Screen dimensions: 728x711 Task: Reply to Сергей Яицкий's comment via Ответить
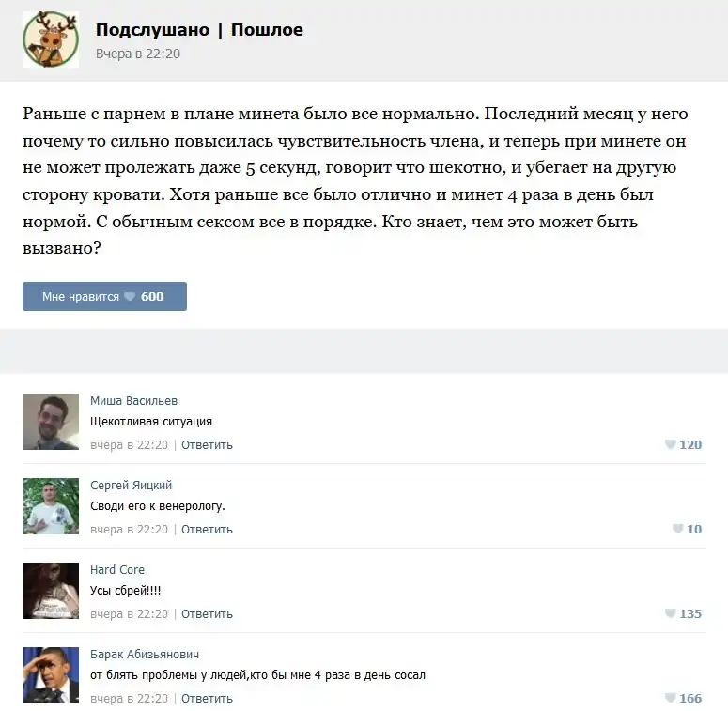click(x=207, y=530)
